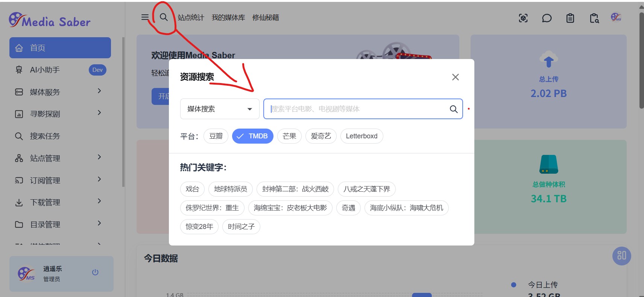Click the floating layout settings button
This screenshot has height=297, width=644.
click(x=622, y=256)
